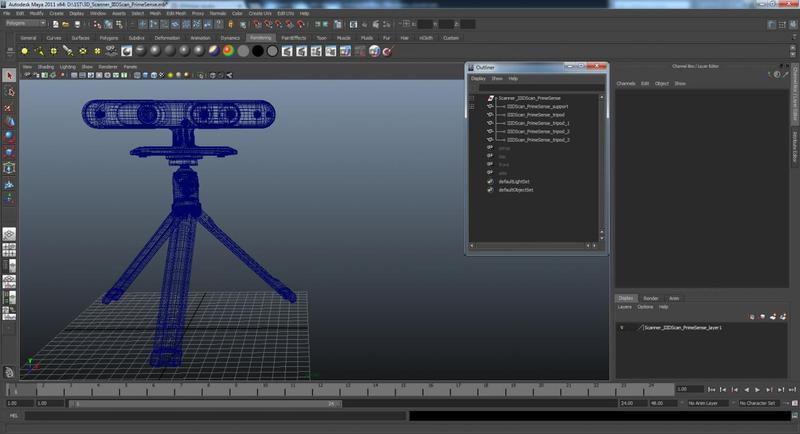The height and width of the screenshot is (434, 800).
Task: Click the defaultLightSet set icon
Action: pyautogui.click(x=490, y=181)
